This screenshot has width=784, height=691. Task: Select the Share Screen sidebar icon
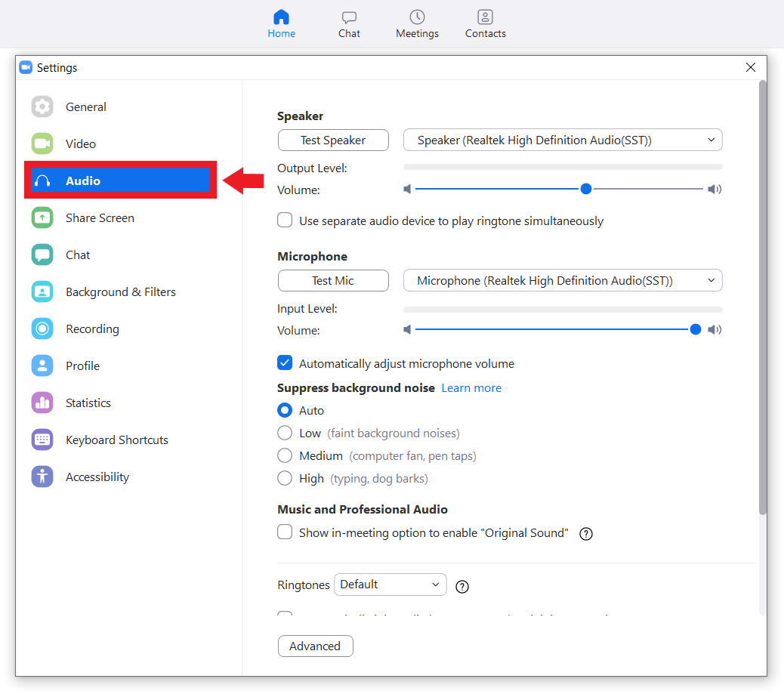point(42,217)
